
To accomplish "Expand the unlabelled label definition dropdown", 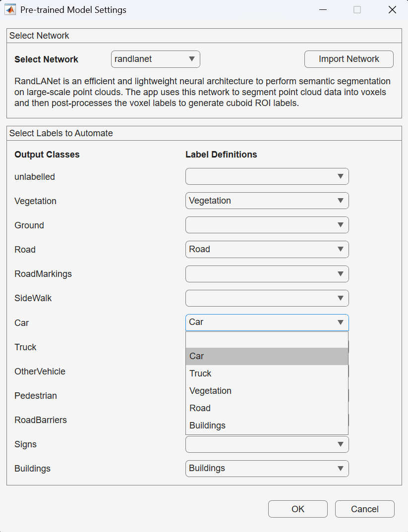I will pos(267,176).
